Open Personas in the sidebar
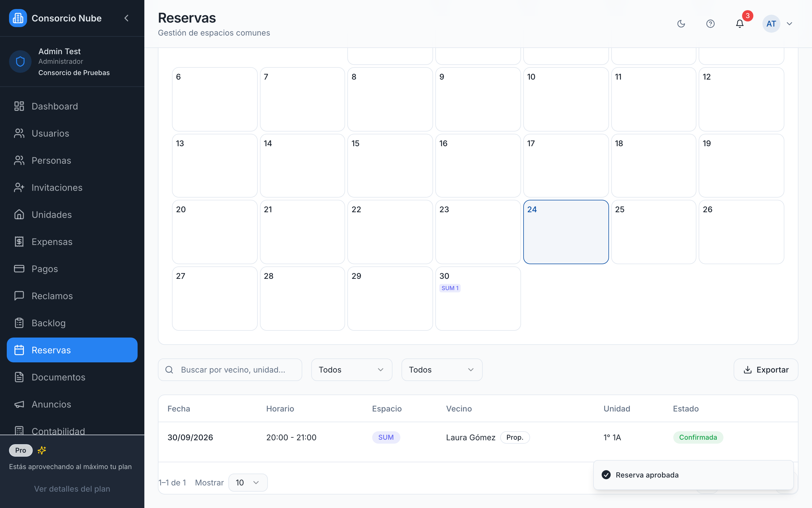812x508 pixels. coord(72,160)
